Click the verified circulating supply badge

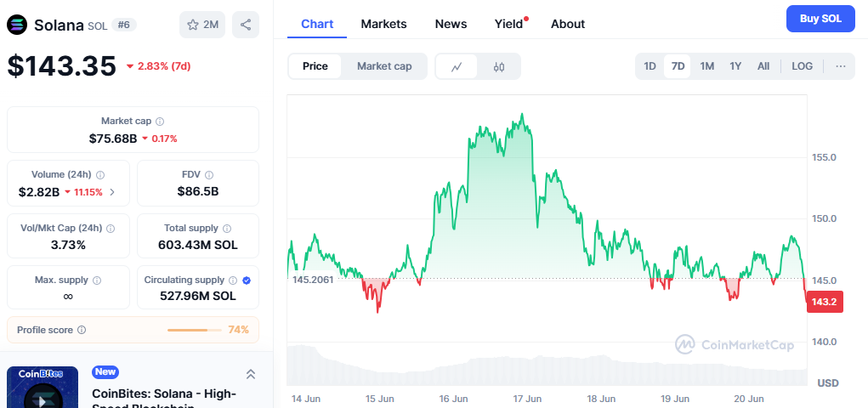pos(247,280)
